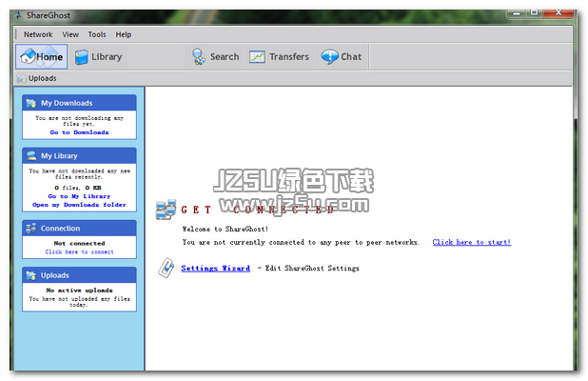Open the Search toolbar button
The width and height of the screenshot is (588, 381).
(215, 57)
